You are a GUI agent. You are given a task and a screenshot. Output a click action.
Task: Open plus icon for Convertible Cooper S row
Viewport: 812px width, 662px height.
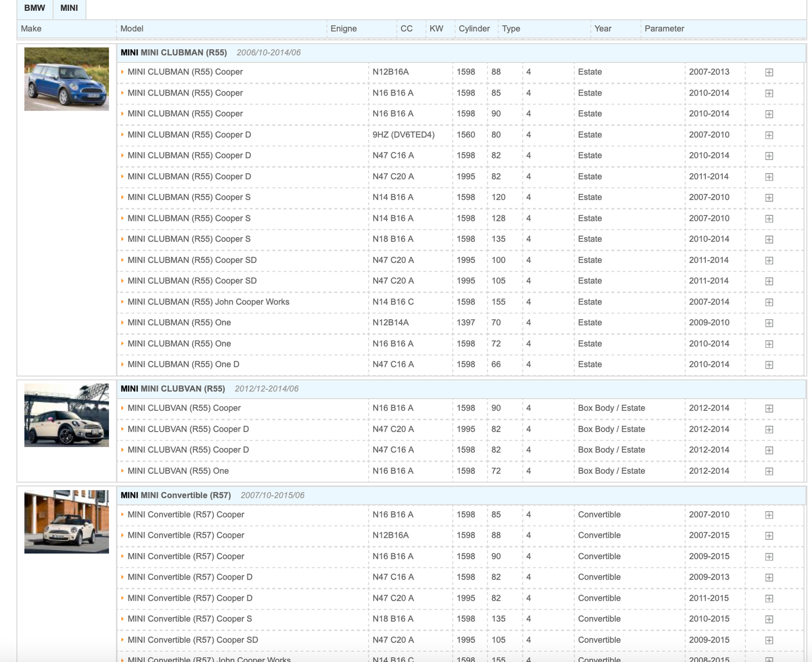pyautogui.click(x=769, y=619)
